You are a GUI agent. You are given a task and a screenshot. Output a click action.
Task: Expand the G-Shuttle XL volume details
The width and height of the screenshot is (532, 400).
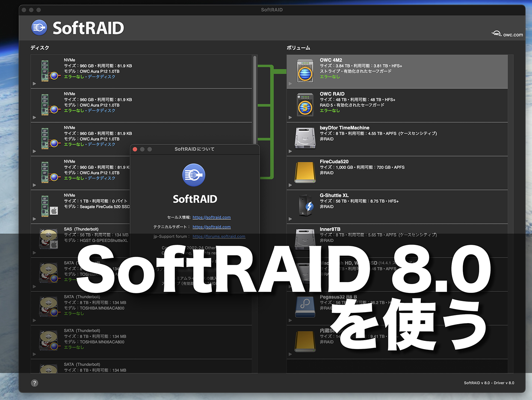click(290, 219)
